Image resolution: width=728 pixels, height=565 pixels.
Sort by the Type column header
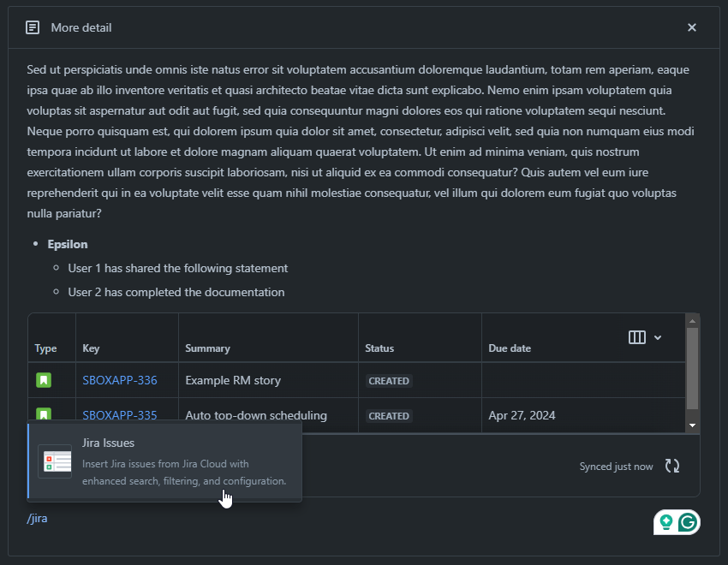pyautogui.click(x=45, y=348)
